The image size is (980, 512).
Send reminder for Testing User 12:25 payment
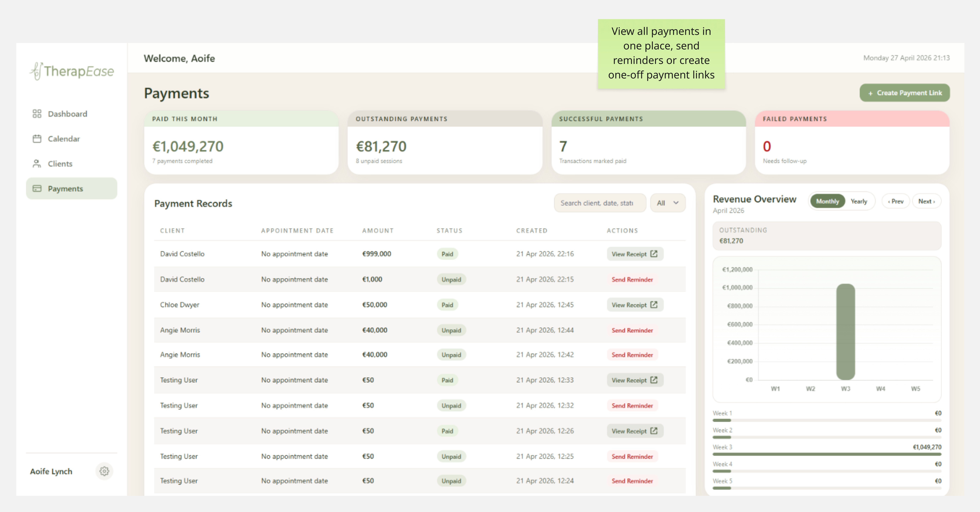tap(632, 456)
